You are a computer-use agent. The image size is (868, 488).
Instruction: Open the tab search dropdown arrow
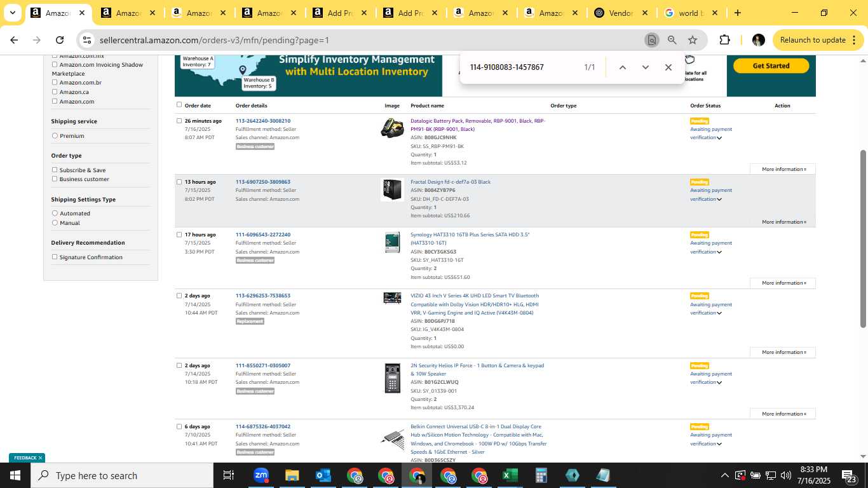[12, 13]
